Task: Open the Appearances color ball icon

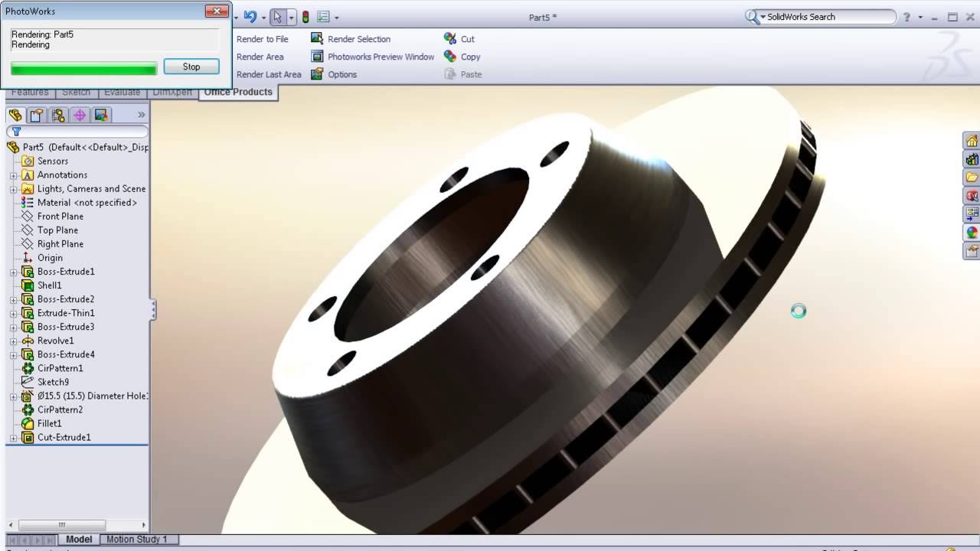Action: point(972,233)
